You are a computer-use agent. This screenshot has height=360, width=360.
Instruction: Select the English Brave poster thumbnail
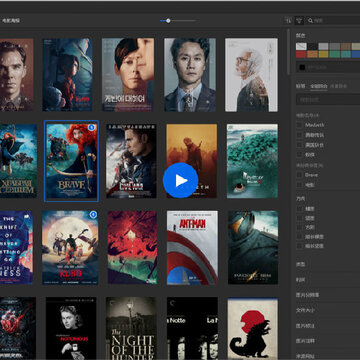(71, 161)
